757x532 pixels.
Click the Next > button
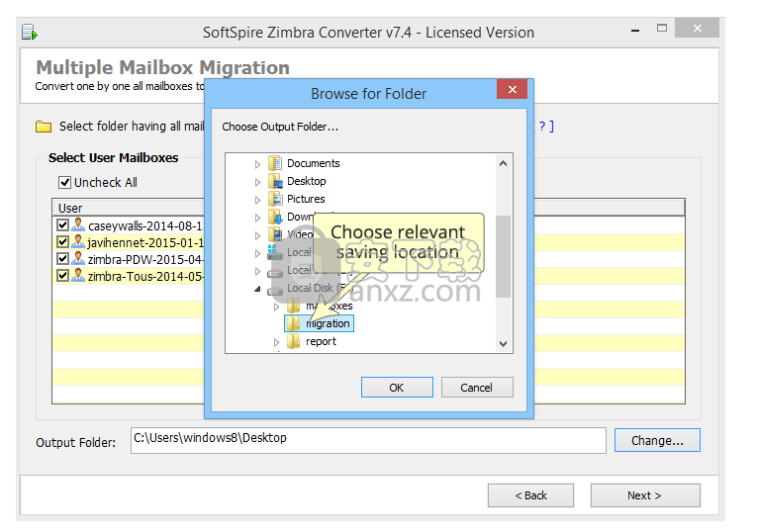tap(645, 495)
